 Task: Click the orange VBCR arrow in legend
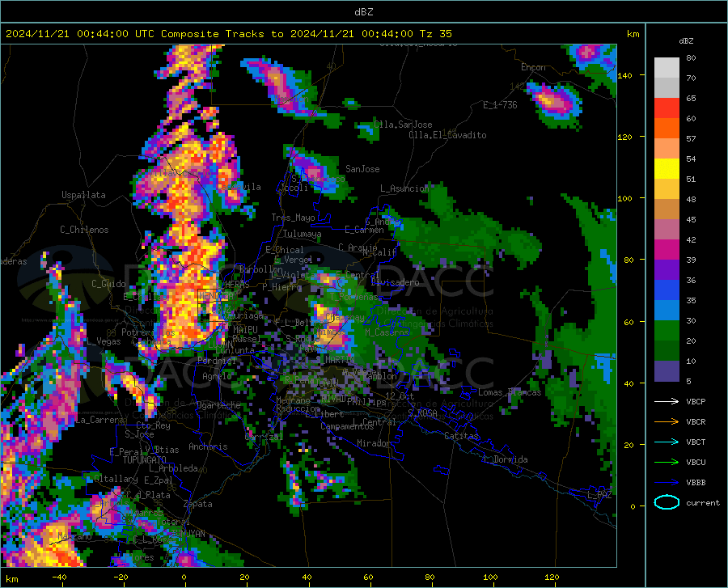click(x=667, y=422)
